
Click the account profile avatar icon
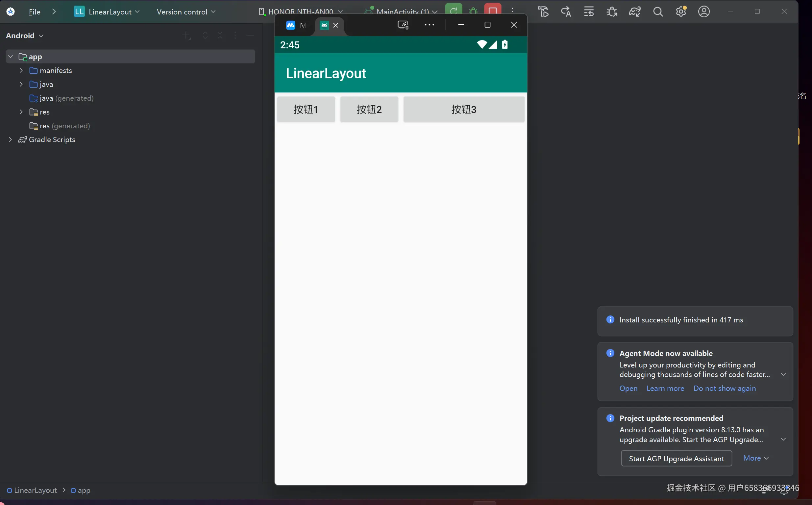[x=704, y=12]
